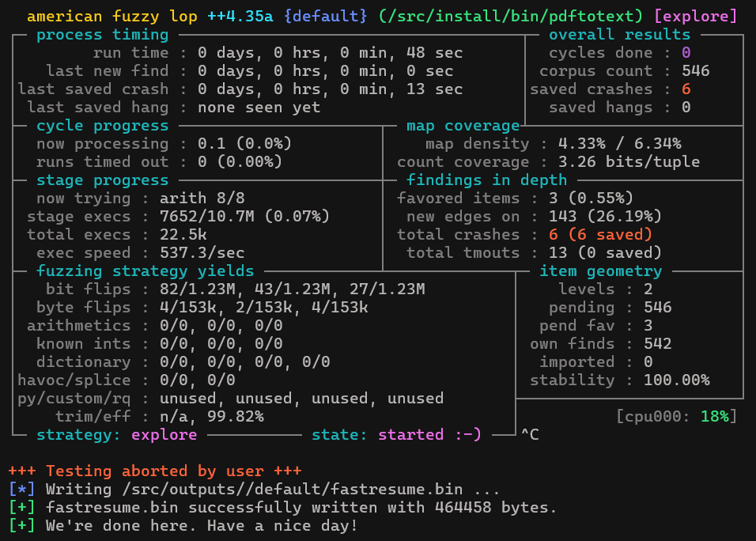Select the "stage progress" section heading
756x541 pixels.
pyautogui.click(x=102, y=180)
